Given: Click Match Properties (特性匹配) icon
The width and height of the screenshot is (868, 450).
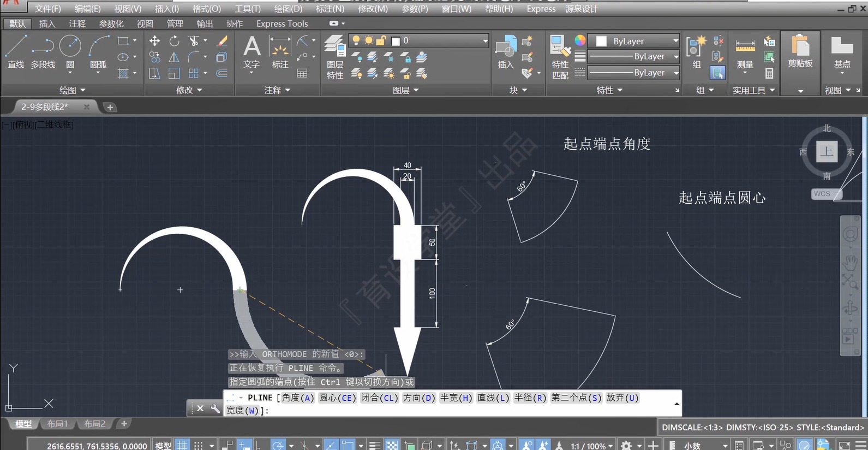Looking at the screenshot, I should [560, 57].
